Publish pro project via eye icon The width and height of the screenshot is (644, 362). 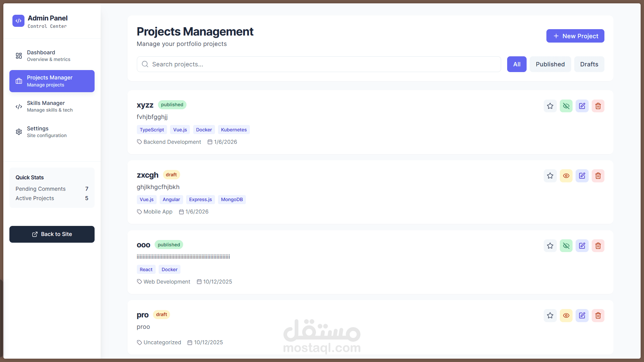coord(566,315)
